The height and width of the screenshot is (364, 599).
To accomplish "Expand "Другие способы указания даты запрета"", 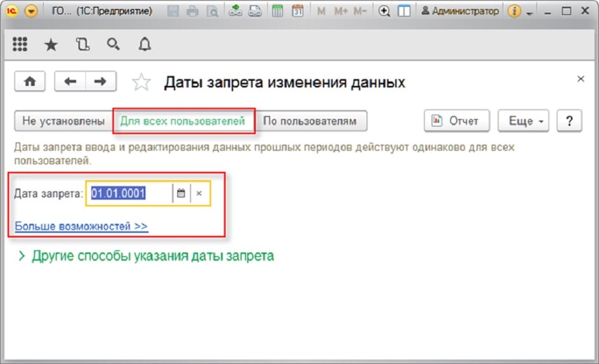I will click(147, 256).
